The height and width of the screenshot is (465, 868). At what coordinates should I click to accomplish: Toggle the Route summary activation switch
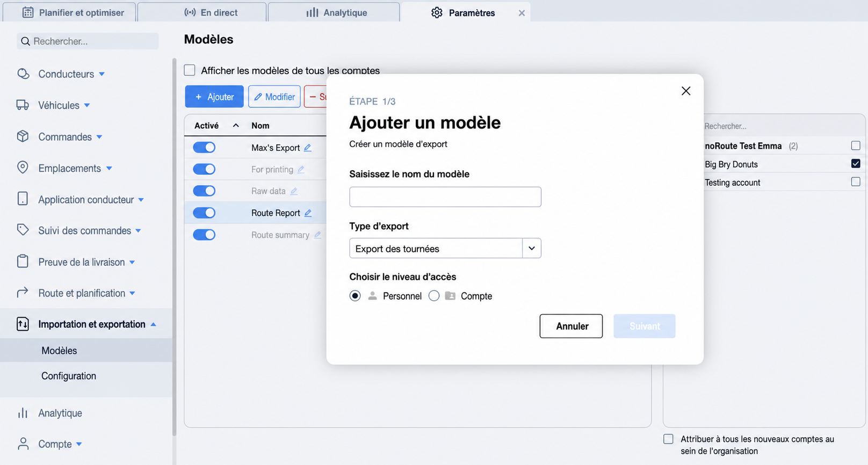[204, 235]
